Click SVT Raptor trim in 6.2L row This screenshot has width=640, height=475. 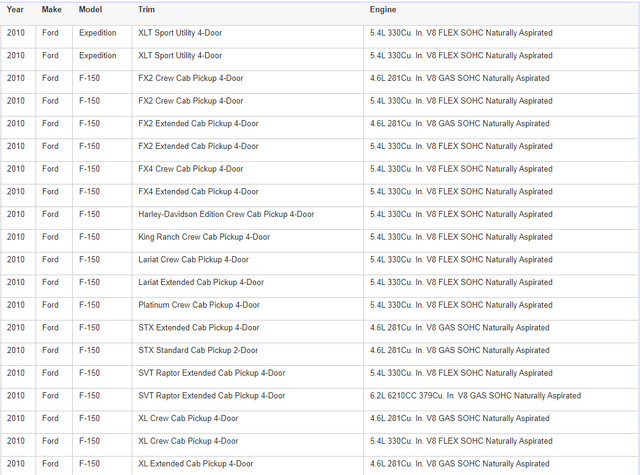coord(211,395)
